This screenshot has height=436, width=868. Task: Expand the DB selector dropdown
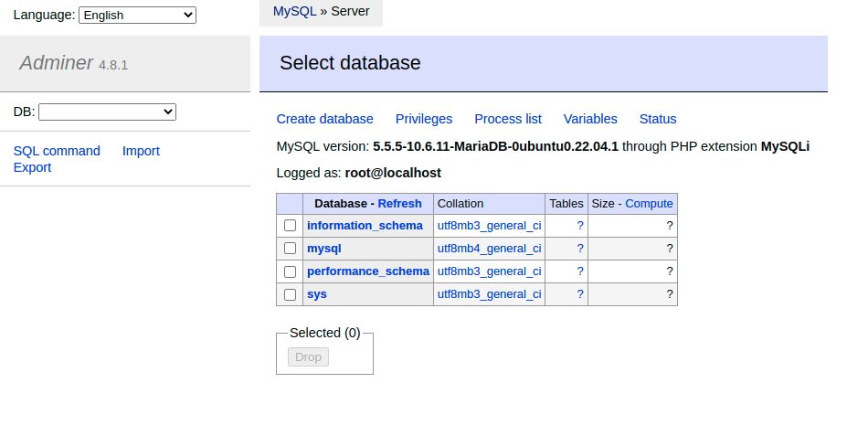(x=107, y=112)
